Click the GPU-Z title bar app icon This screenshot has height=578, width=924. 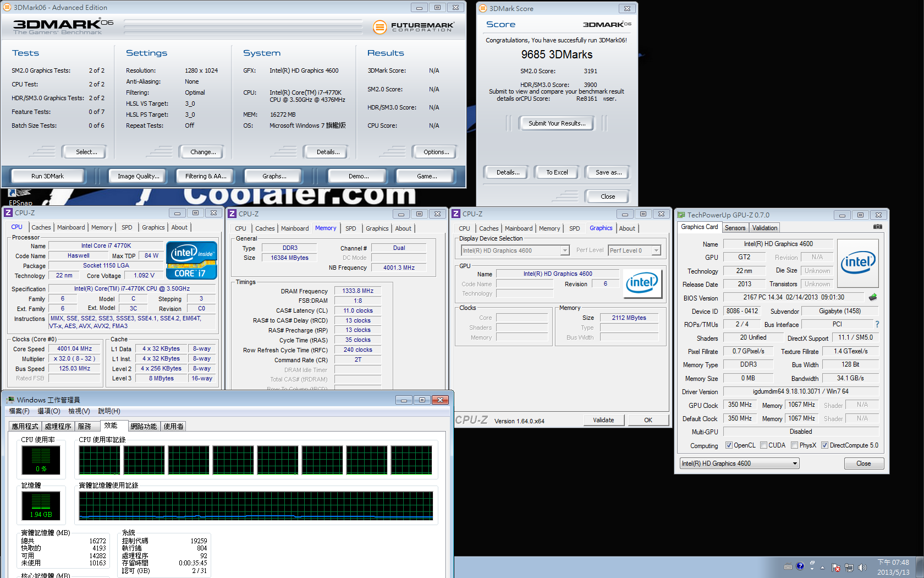[681, 215]
